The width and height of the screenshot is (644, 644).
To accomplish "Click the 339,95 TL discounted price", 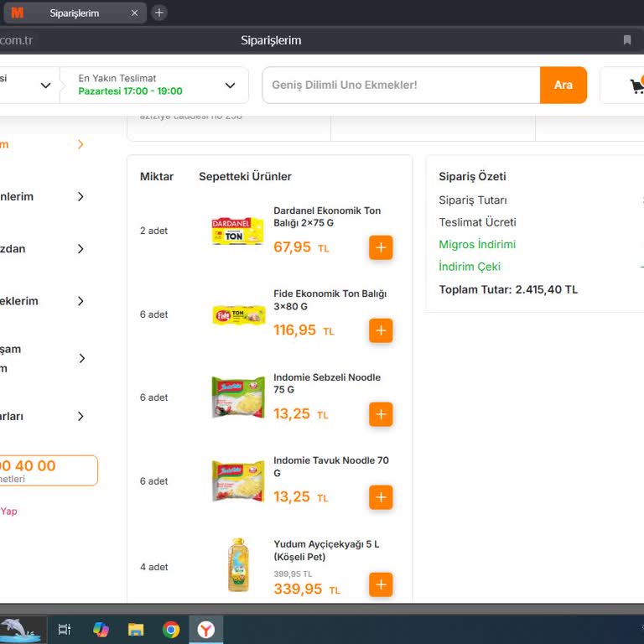I will [x=307, y=589].
